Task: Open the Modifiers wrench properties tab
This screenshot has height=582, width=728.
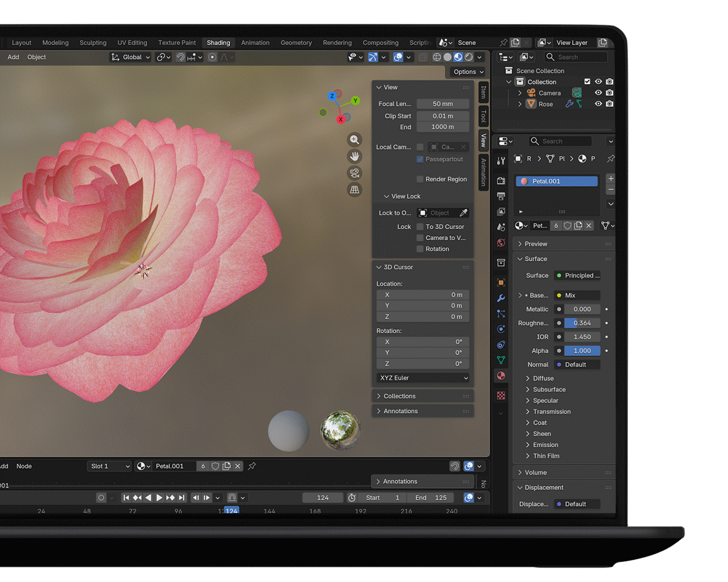Action: (x=501, y=298)
